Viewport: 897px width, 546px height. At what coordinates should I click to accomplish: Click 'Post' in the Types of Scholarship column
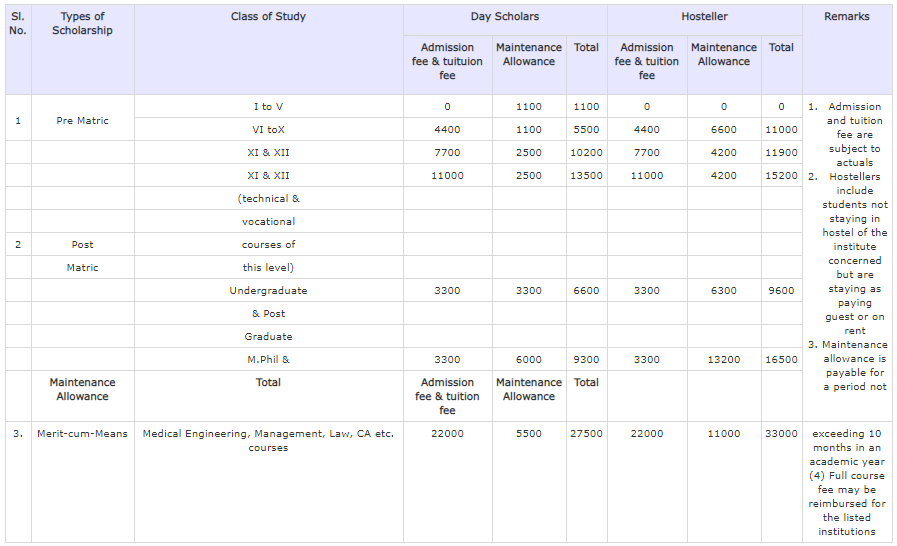[x=82, y=244]
